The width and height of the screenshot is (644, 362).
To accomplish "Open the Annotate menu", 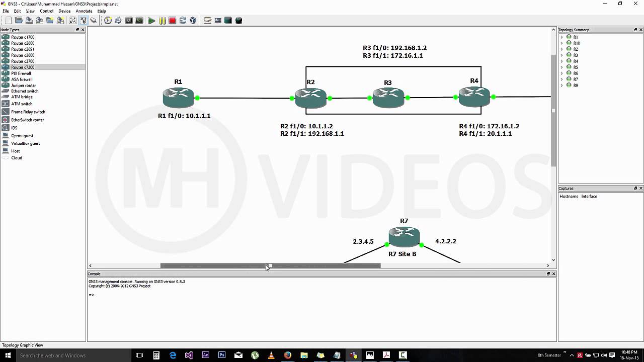I will (x=84, y=11).
